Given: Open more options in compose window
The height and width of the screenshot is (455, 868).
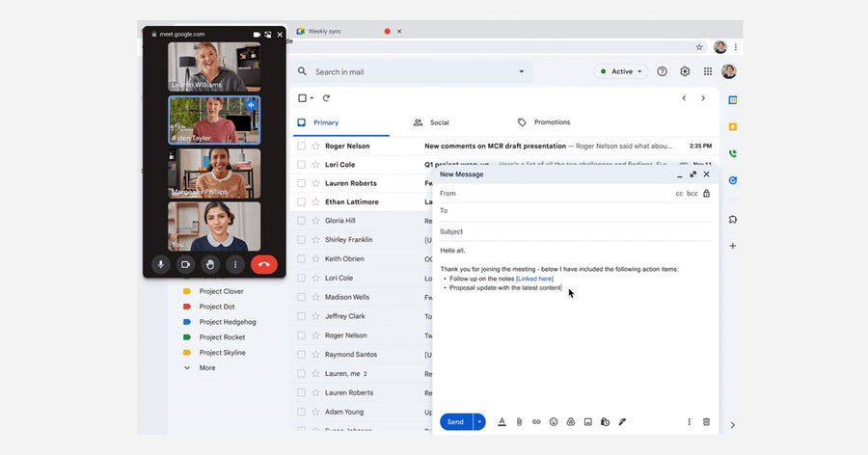Looking at the screenshot, I should click(x=689, y=422).
